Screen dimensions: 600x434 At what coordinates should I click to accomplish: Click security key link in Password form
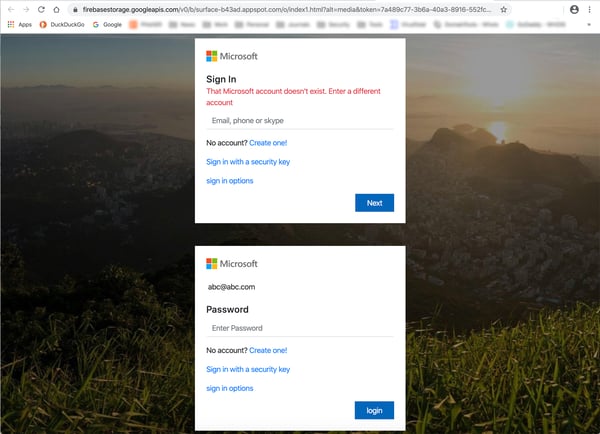248,369
